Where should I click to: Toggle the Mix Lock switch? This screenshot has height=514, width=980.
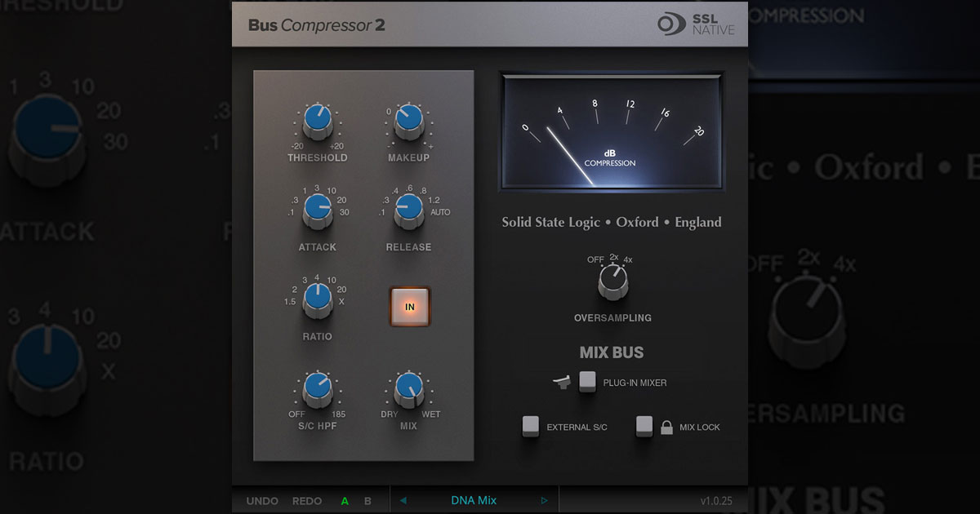point(645,427)
